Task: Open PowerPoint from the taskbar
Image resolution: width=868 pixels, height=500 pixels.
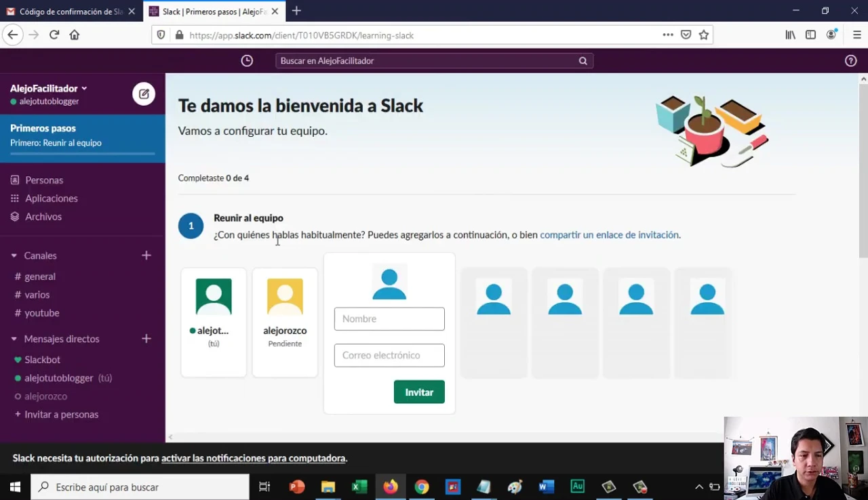Action: tap(297, 487)
